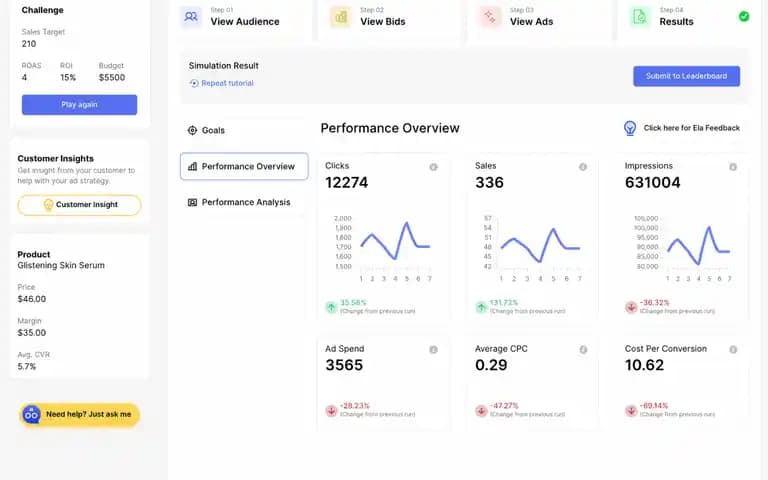Click the red down arrow under Ad Spend
768x480 pixels.
click(332, 410)
